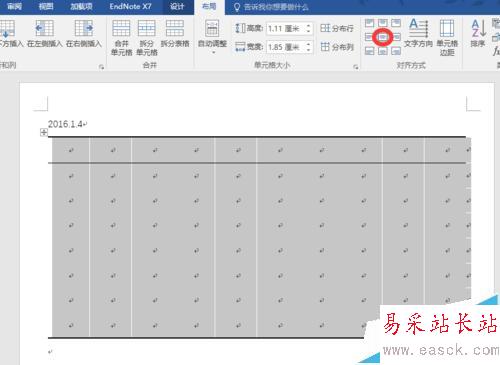Align cell text center (middle)
The height and width of the screenshot is (365, 500).
tap(383, 37)
